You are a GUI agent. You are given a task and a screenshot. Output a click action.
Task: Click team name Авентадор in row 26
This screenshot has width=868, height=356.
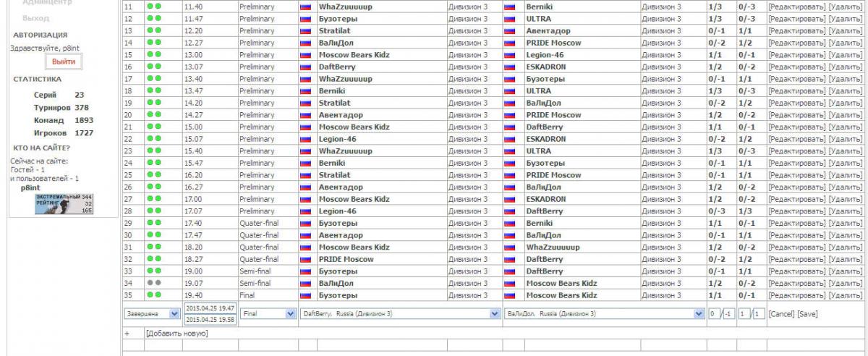pyautogui.click(x=340, y=187)
